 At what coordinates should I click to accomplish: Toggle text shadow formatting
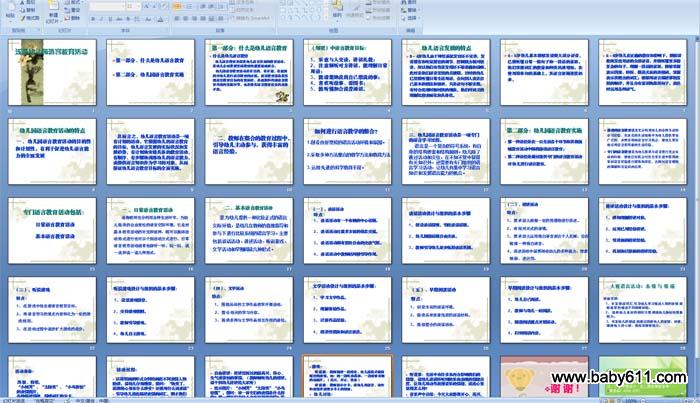click(x=128, y=19)
